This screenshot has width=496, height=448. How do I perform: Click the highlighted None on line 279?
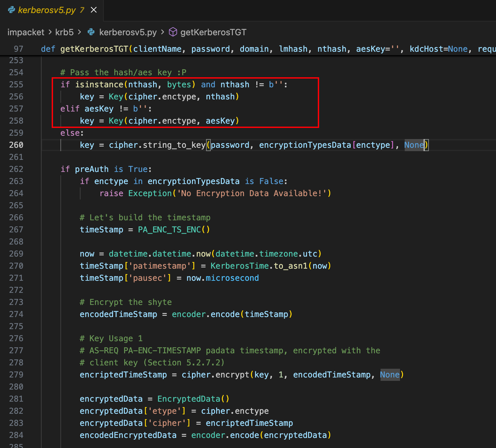pos(390,375)
